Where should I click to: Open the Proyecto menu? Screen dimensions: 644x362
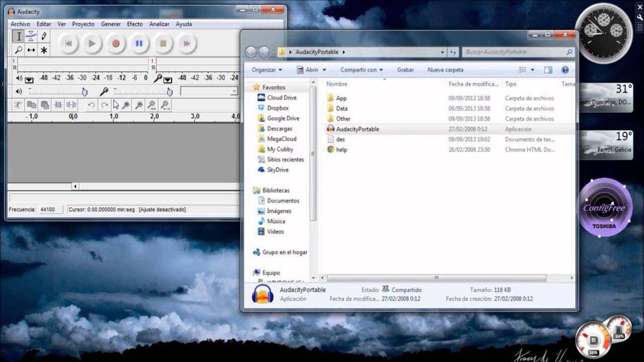coord(83,24)
